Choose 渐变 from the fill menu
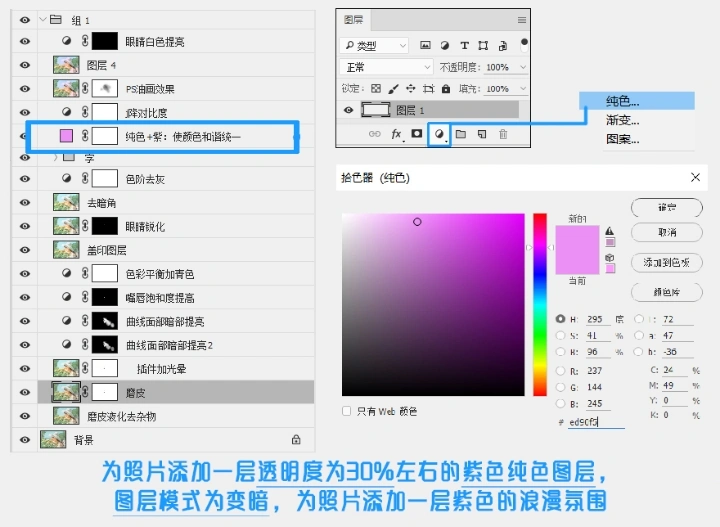The width and height of the screenshot is (720, 527). tap(623, 120)
